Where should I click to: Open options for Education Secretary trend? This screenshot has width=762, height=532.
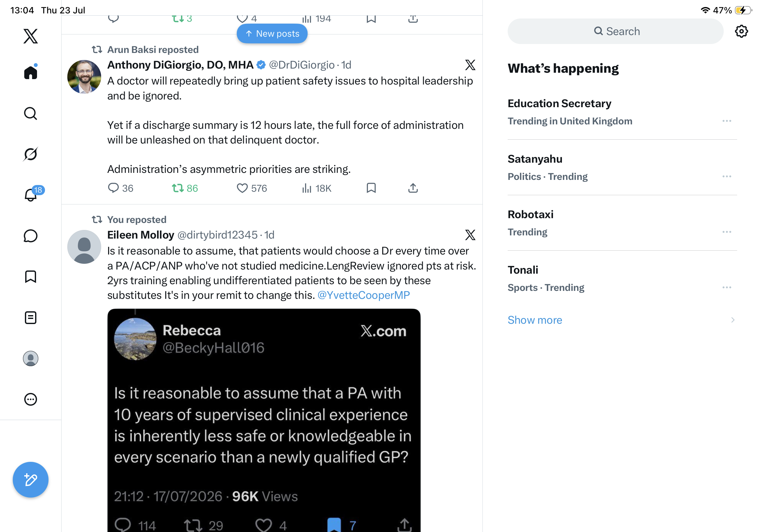(x=727, y=121)
